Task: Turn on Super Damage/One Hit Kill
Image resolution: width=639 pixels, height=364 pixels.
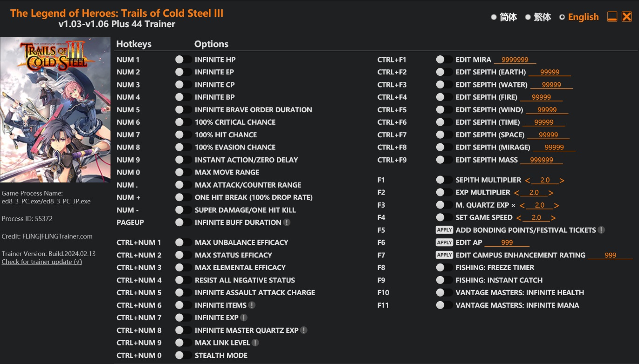Action: click(x=183, y=210)
